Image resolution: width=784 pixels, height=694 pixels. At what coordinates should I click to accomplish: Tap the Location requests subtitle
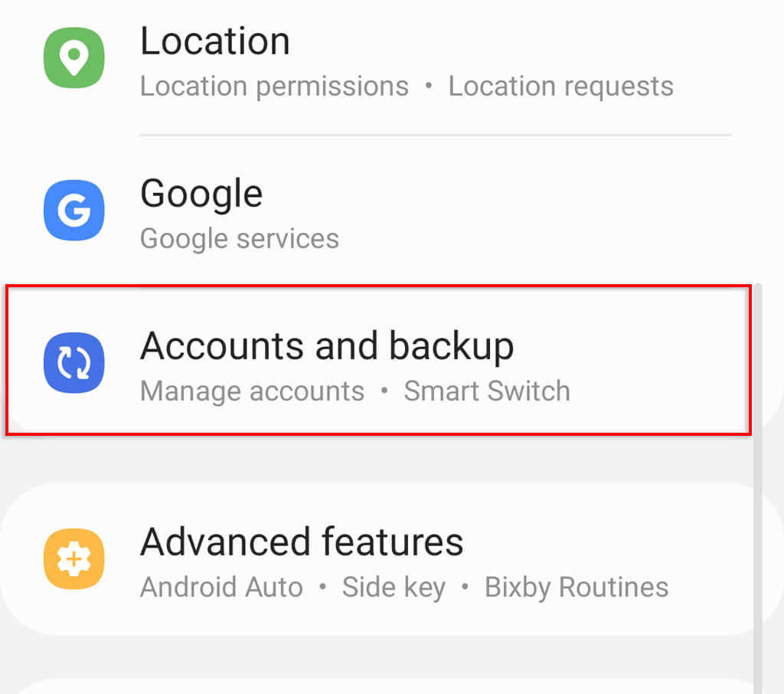coord(560,87)
